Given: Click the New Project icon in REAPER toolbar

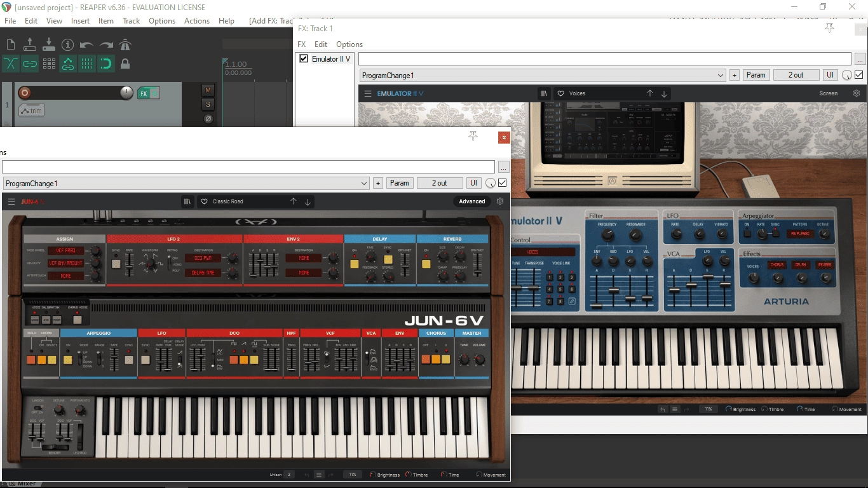Looking at the screenshot, I should 10,44.
